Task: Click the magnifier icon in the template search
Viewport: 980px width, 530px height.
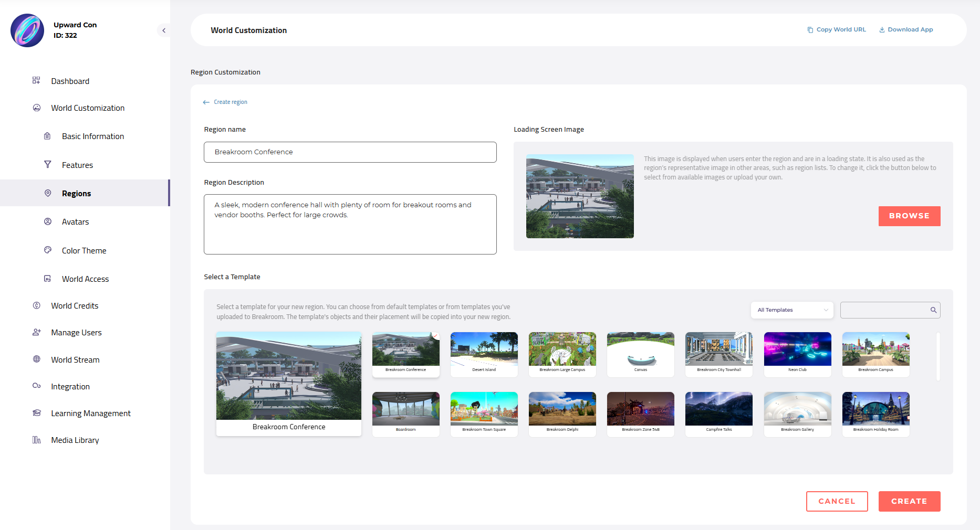Action: tap(933, 310)
